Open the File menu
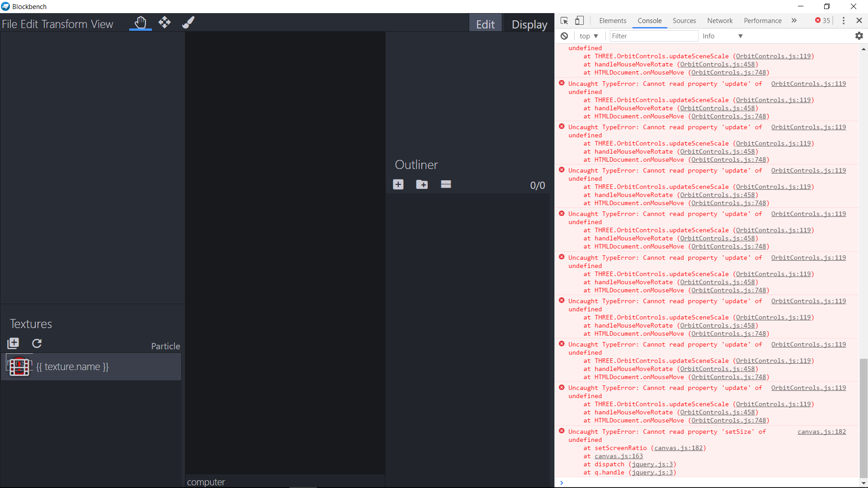The width and height of the screenshot is (868, 488). coord(11,23)
